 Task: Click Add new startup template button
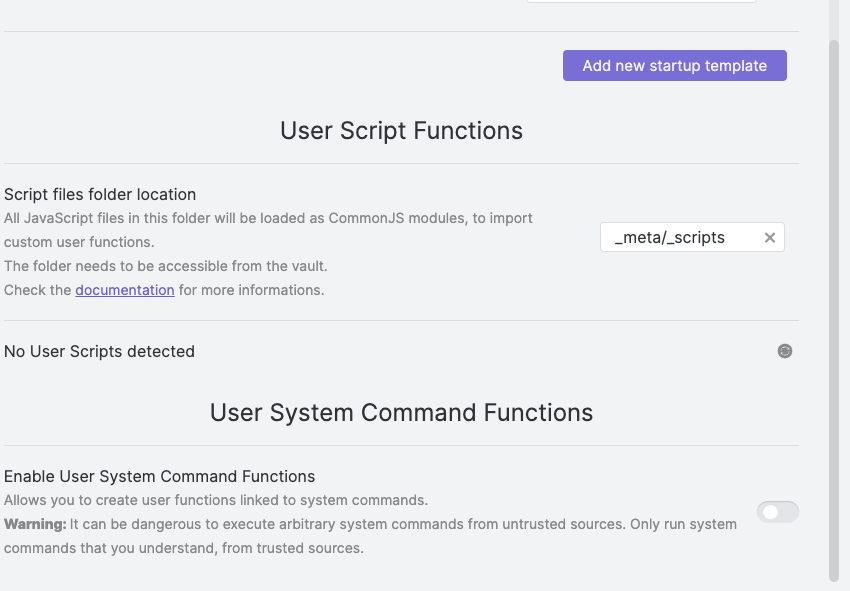coord(674,66)
